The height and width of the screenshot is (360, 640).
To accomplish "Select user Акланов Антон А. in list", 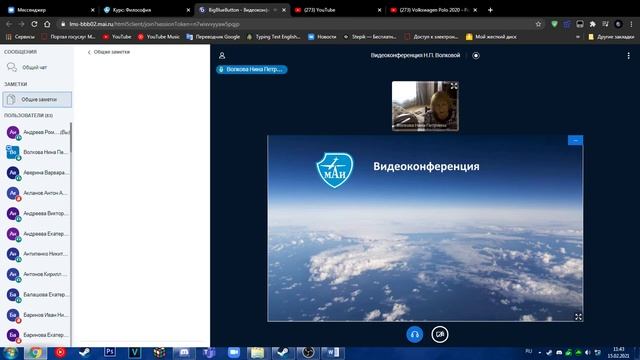I will click(37, 193).
